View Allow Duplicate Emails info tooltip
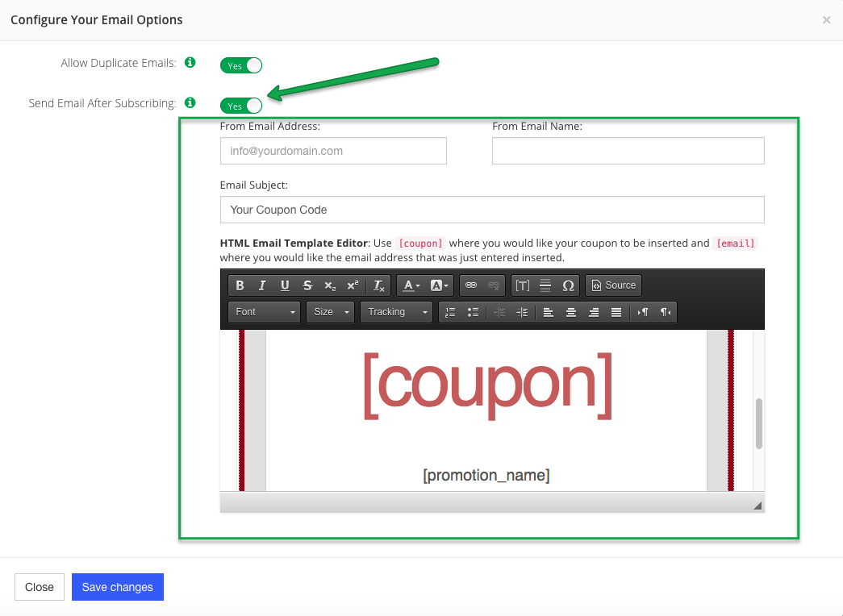Screen dimensions: 843x616 (x=190, y=62)
